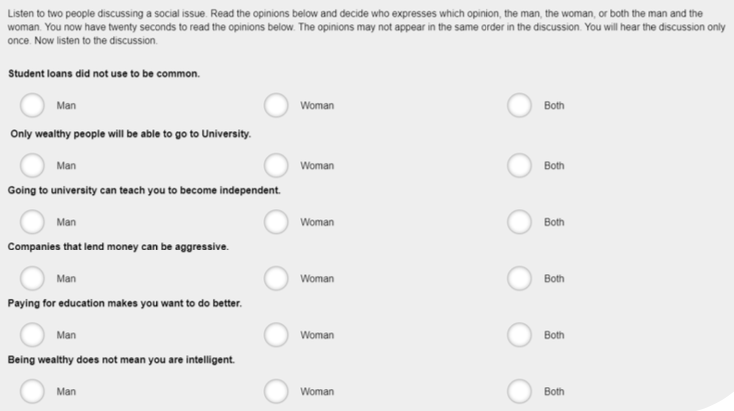Choose Woman for wealthy not intelligent statement
The image size is (734, 411).
click(x=276, y=392)
